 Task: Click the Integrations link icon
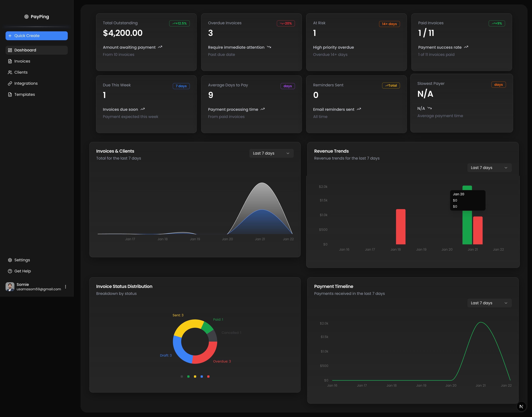[10, 83]
